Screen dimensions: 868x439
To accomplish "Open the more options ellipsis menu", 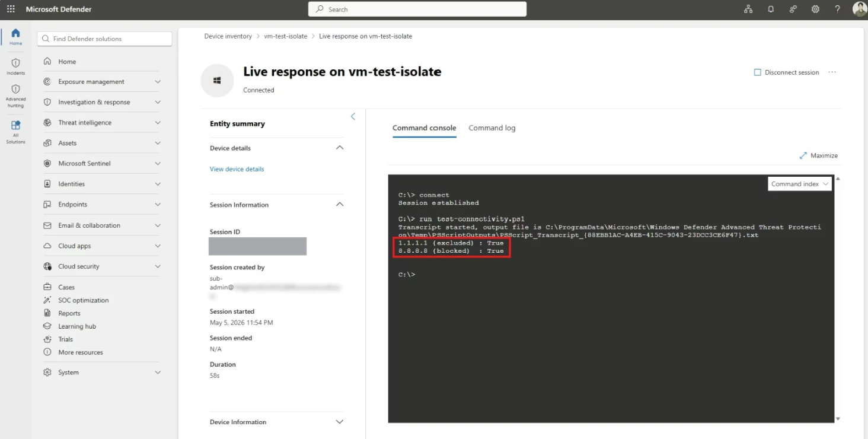I will pos(832,72).
